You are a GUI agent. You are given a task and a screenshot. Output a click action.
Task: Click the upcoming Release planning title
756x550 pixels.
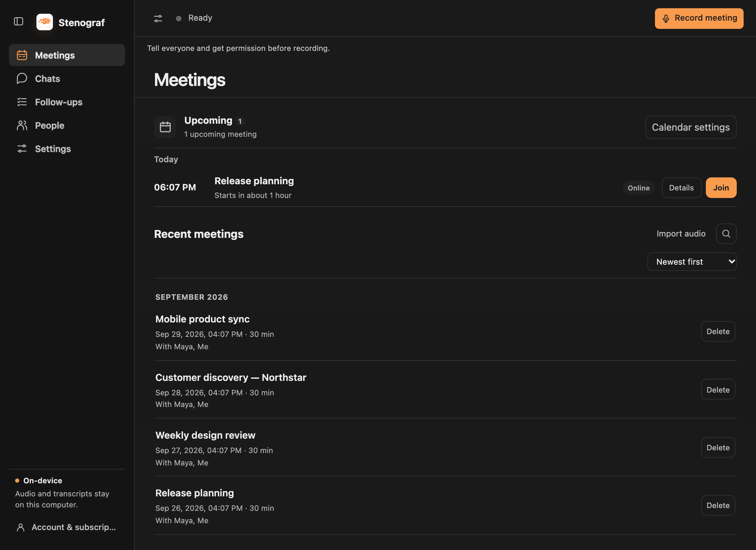tap(254, 181)
